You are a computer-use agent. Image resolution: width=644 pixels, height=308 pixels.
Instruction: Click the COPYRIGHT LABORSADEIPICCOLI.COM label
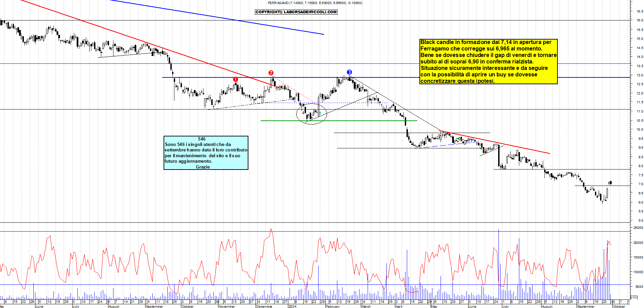click(x=296, y=12)
